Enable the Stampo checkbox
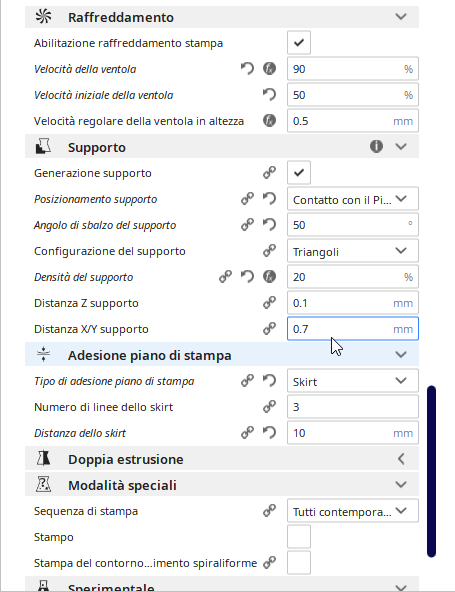 pyautogui.click(x=299, y=536)
